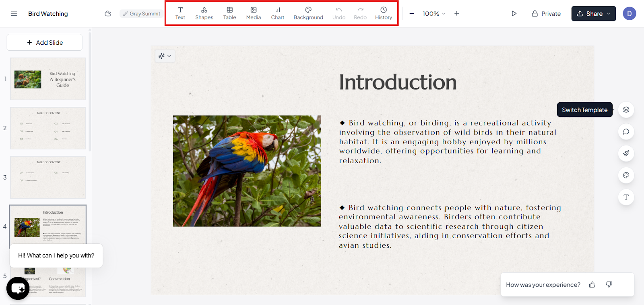Click the thumbs down feedback icon

(609, 284)
